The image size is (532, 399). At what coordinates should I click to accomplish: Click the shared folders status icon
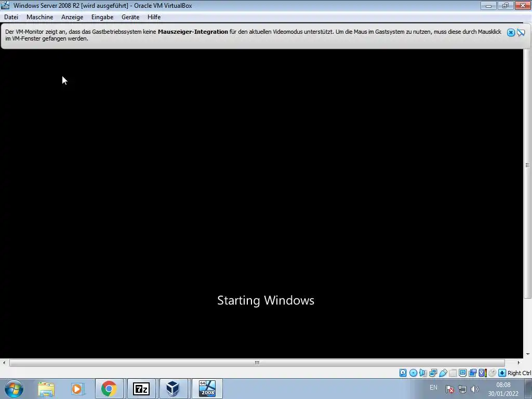coord(453,373)
